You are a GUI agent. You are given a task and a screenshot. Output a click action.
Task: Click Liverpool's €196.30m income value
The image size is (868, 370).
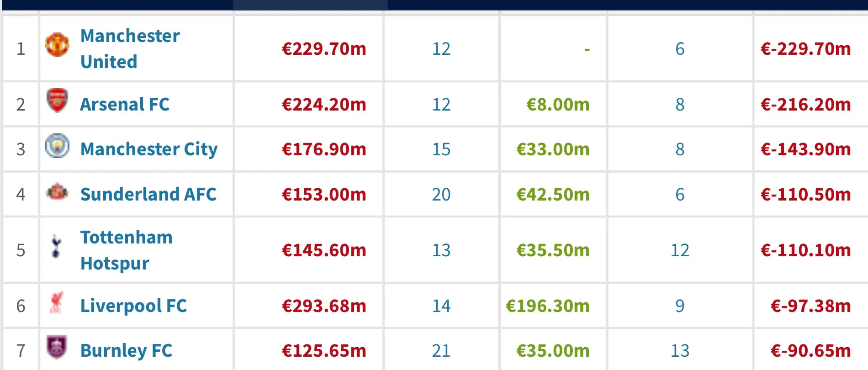click(x=547, y=306)
